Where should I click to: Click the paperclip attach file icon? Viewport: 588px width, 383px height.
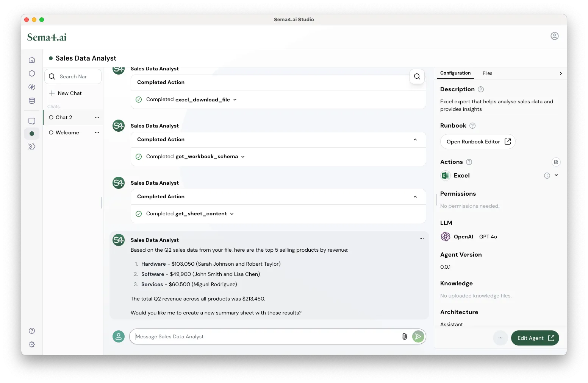[404, 336]
